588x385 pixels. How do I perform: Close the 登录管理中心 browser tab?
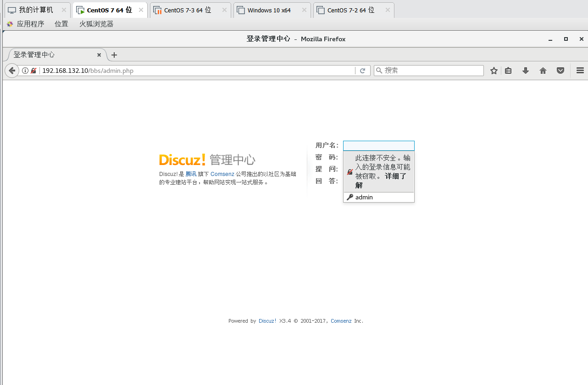point(99,55)
